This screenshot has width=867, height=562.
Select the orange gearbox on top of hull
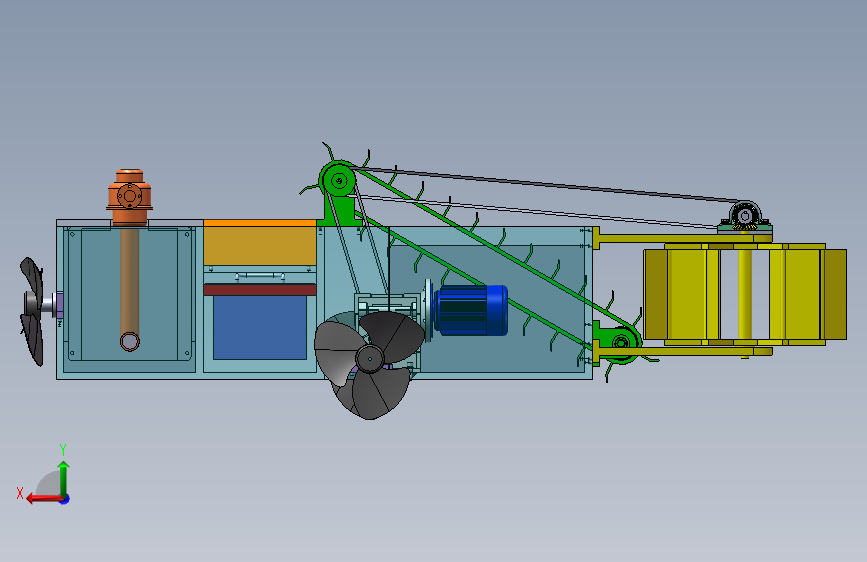(129, 197)
